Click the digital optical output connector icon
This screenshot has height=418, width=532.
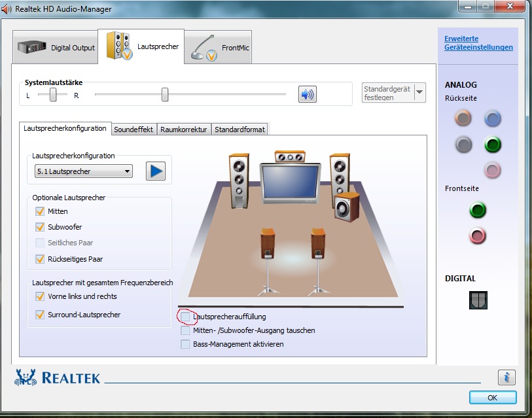(x=478, y=300)
